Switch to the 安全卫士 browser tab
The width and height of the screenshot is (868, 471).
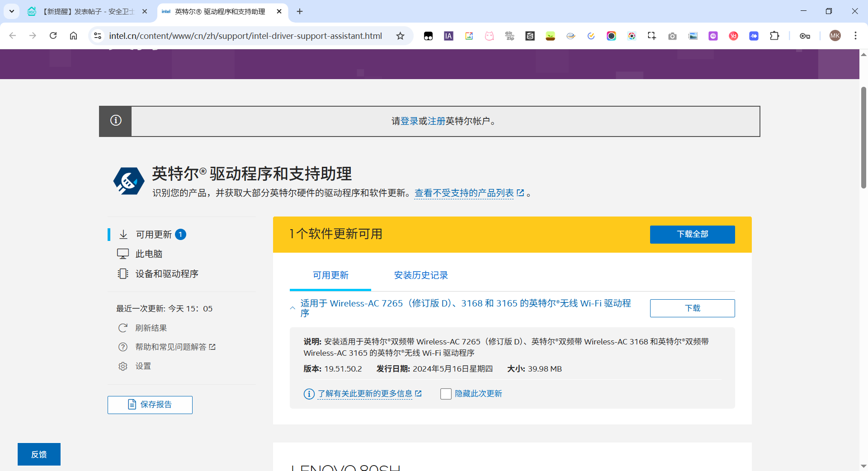(x=88, y=12)
